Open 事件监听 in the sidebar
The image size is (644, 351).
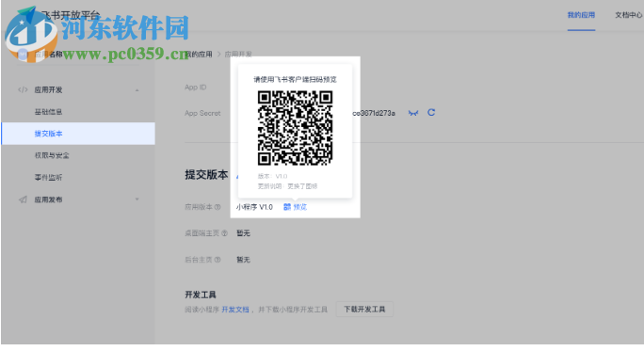coord(48,177)
